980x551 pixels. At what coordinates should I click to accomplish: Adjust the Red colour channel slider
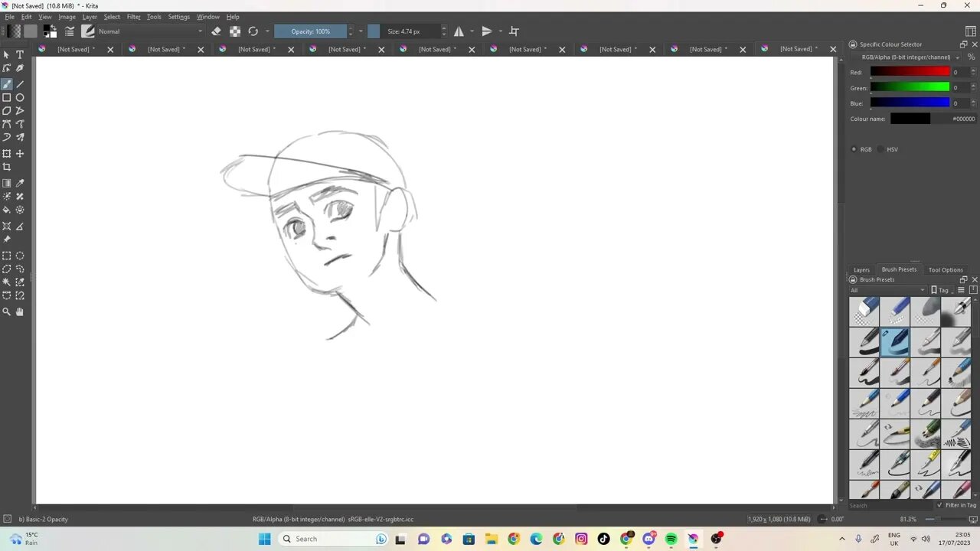pyautogui.click(x=910, y=72)
